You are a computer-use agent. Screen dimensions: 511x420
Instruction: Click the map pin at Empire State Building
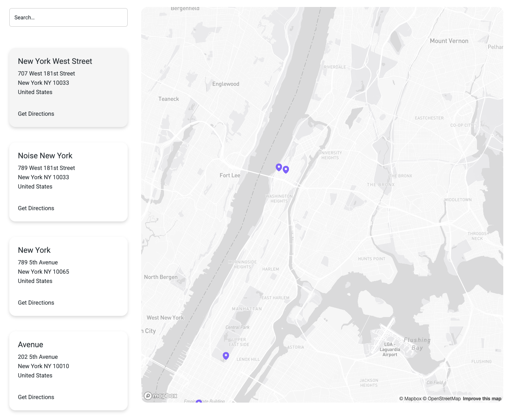(199, 402)
